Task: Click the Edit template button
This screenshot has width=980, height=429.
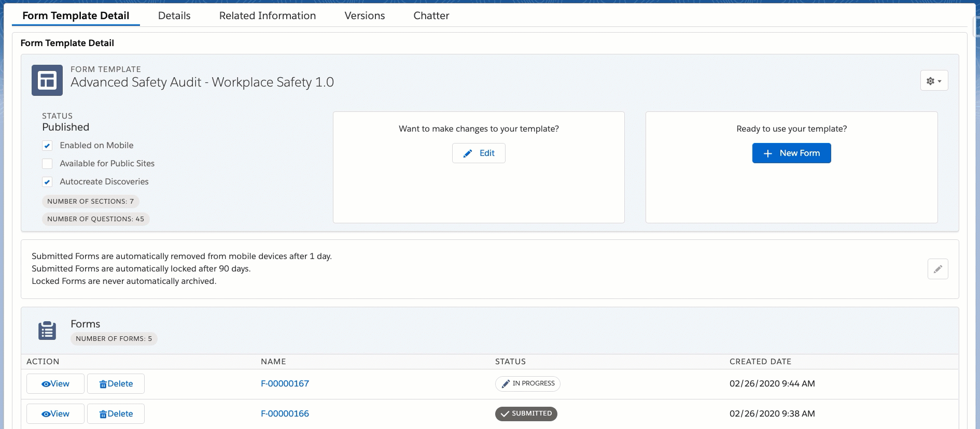Action: (479, 153)
